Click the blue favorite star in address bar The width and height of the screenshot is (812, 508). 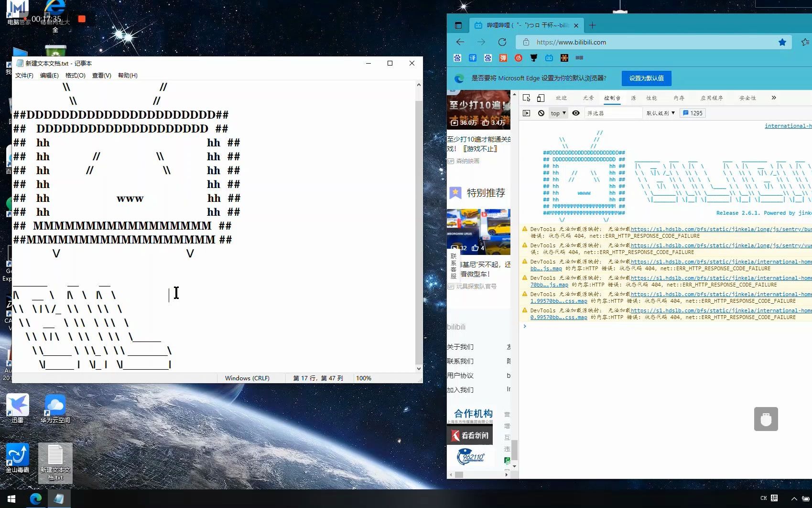[x=782, y=42]
